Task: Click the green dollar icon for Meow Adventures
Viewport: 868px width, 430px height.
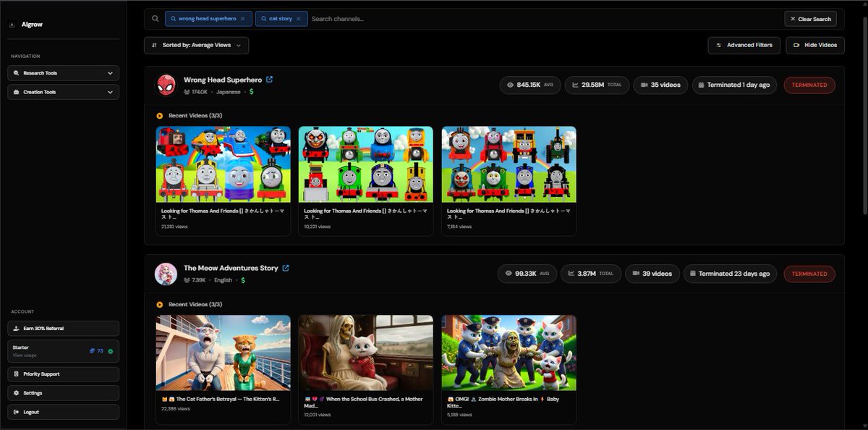Action: pos(243,280)
